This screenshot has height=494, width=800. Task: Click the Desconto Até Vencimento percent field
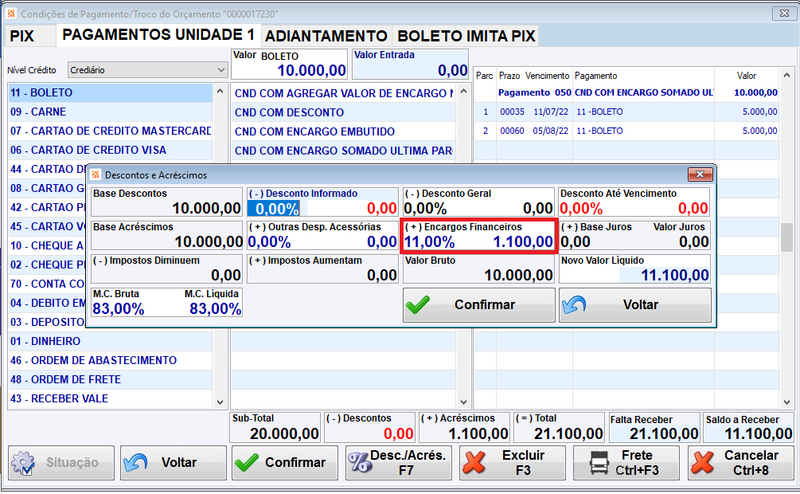(x=582, y=209)
